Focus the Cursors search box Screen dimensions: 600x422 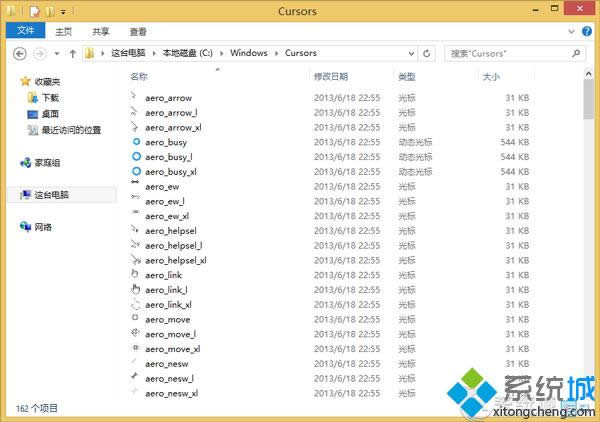point(515,54)
